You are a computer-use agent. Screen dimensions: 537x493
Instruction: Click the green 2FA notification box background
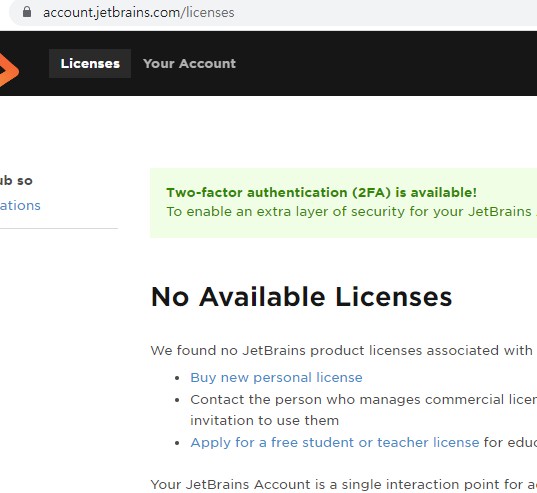[x=344, y=228]
